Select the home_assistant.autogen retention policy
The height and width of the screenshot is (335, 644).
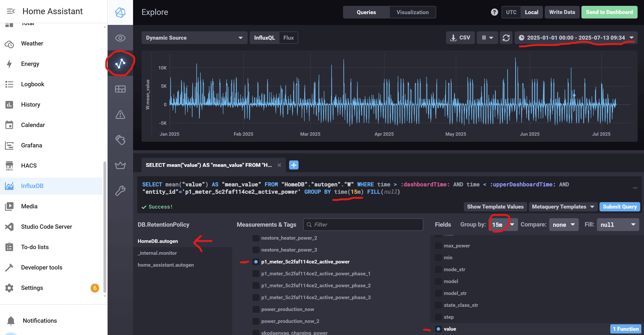[165, 265]
